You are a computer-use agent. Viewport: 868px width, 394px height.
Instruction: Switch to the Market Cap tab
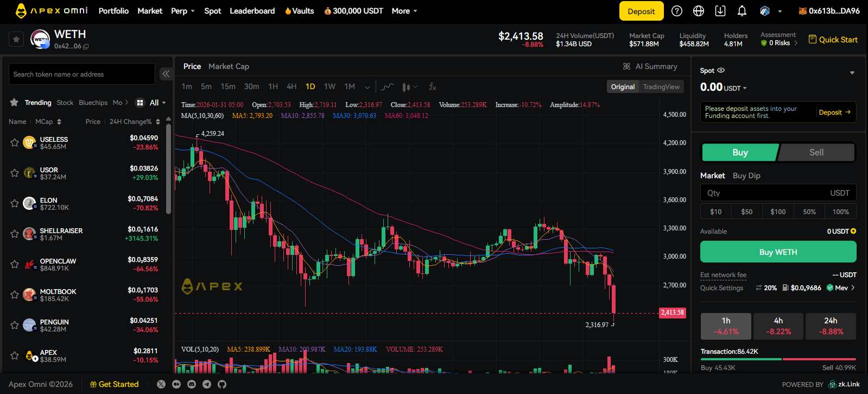point(229,66)
